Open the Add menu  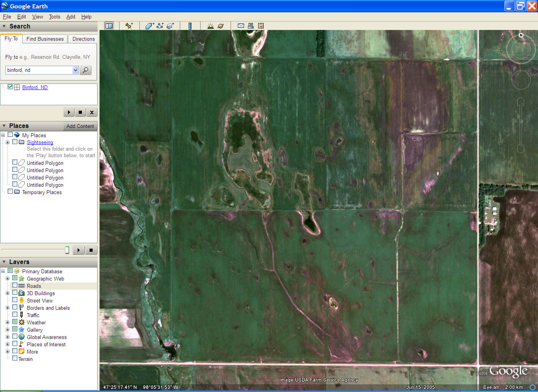[71, 17]
